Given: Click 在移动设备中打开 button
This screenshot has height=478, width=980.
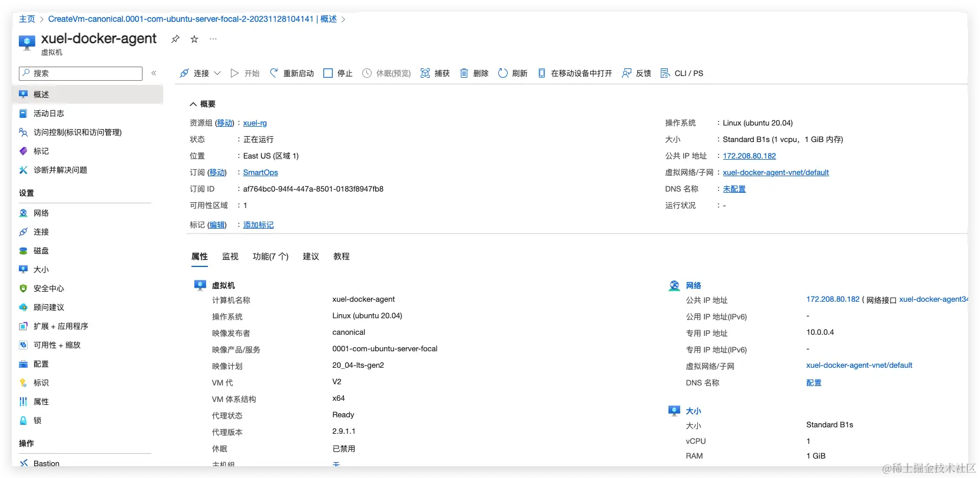Looking at the screenshot, I should pos(575,73).
